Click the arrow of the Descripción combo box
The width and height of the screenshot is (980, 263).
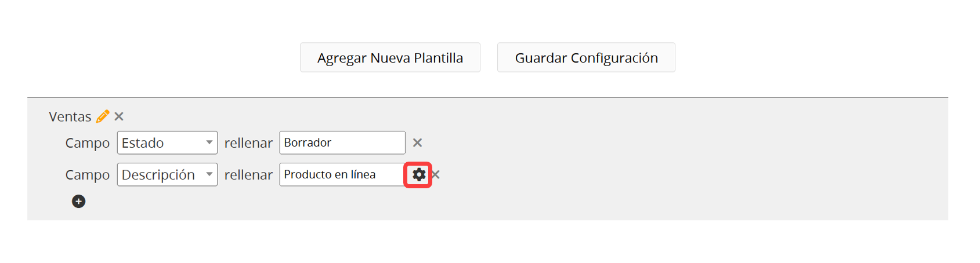tap(209, 174)
